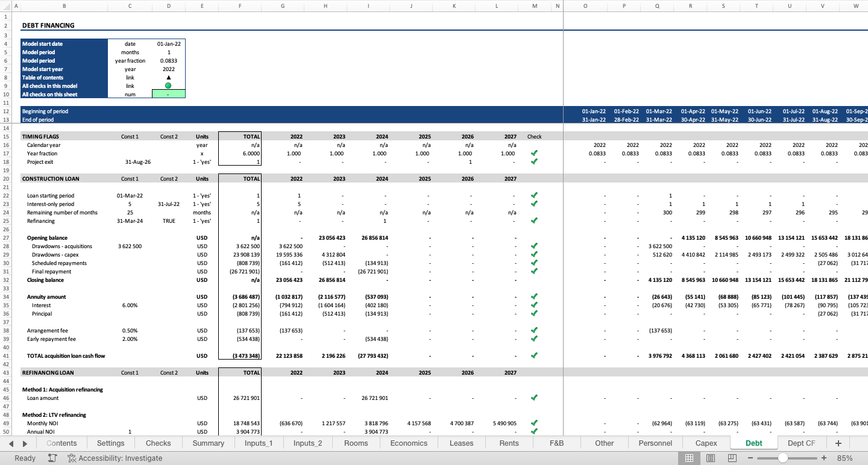Open Page Break Preview from status bar
The image size is (868, 465).
tap(731, 458)
